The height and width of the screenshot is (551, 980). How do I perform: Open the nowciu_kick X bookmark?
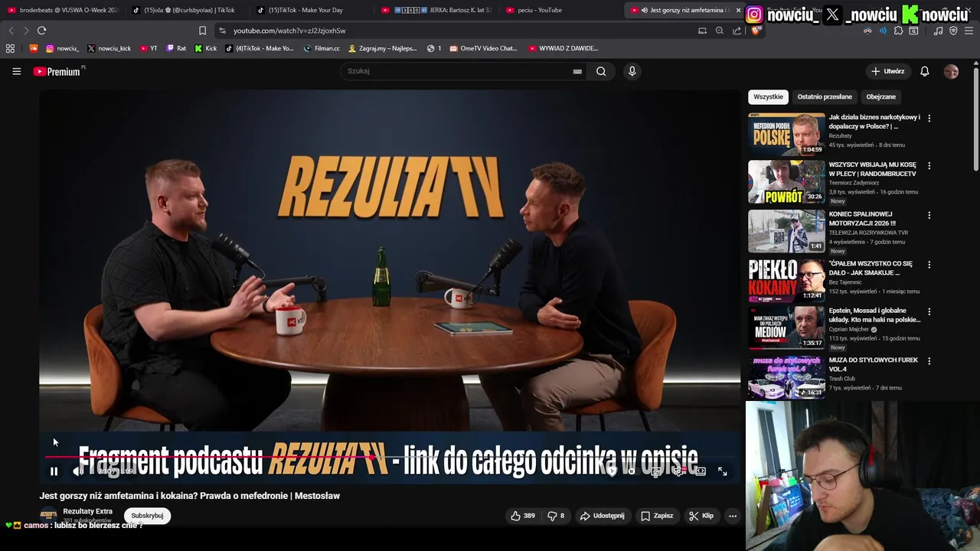[x=109, y=48]
